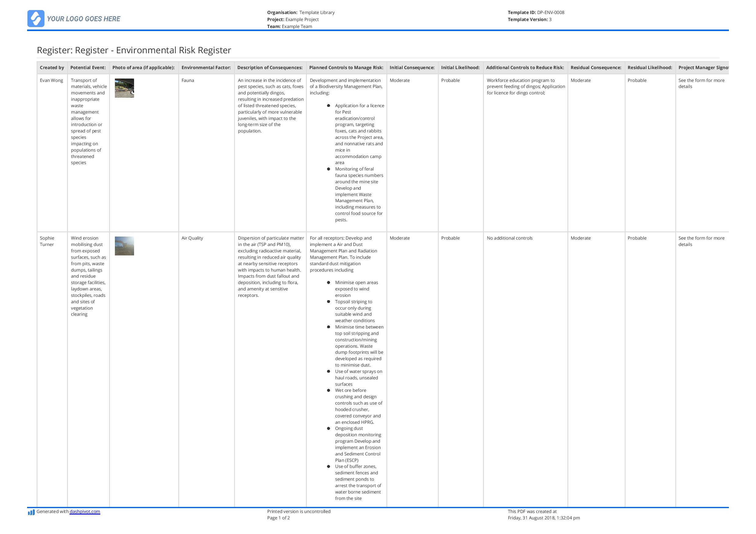Open the dashpivot.com link in the footer
This screenshot has height=534, width=756.
(x=85, y=512)
